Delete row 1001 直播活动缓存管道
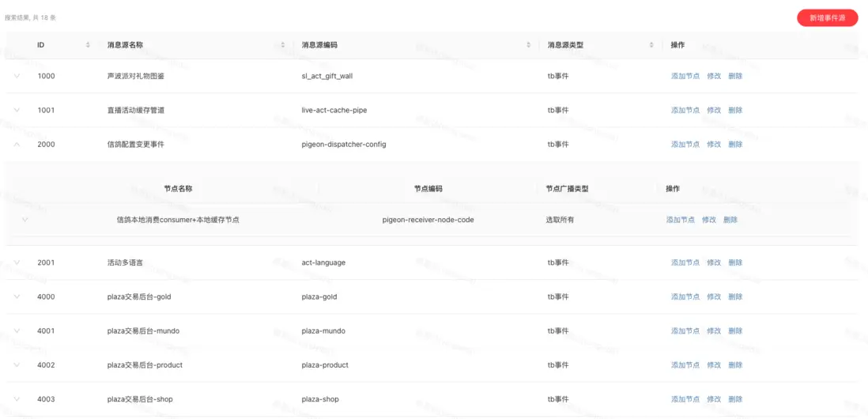This screenshot has height=419, width=868. 736,110
